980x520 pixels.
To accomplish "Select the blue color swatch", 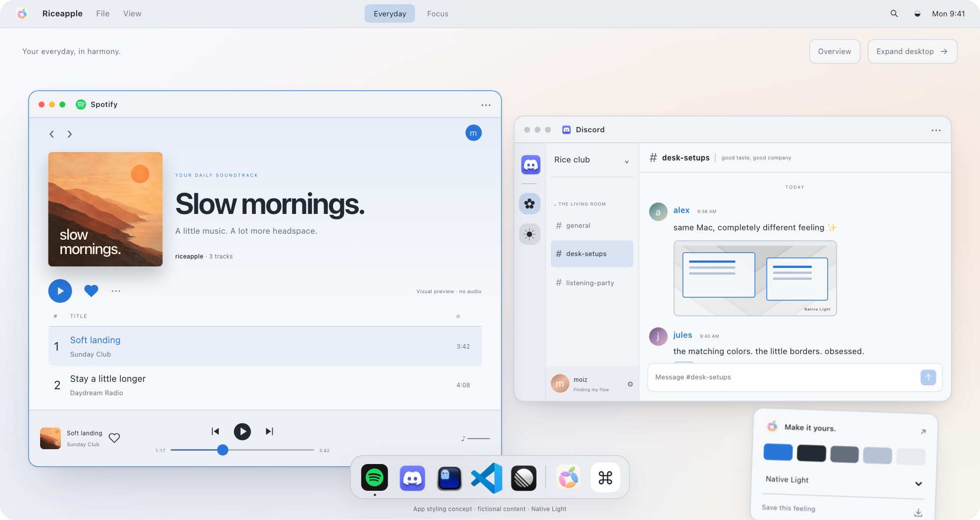I will (778, 452).
